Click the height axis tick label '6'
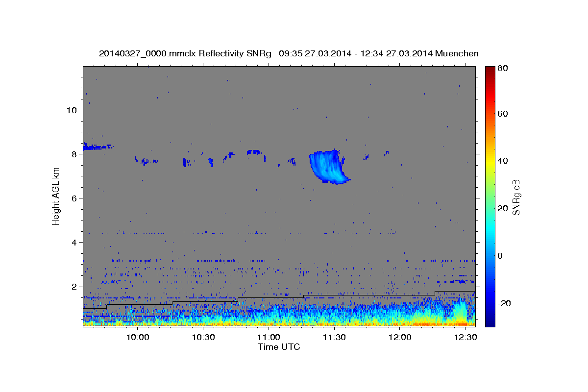 click(x=74, y=198)
